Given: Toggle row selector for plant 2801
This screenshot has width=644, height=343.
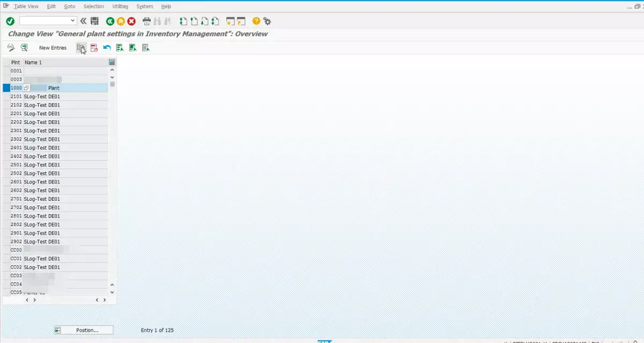Looking at the screenshot, I should pyautogui.click(x=6, y=216).
